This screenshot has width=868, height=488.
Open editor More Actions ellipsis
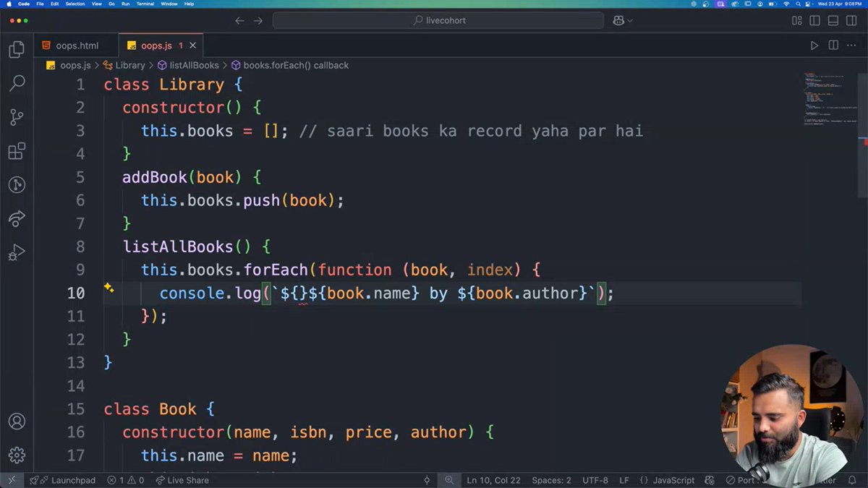(x=852, y=46)
